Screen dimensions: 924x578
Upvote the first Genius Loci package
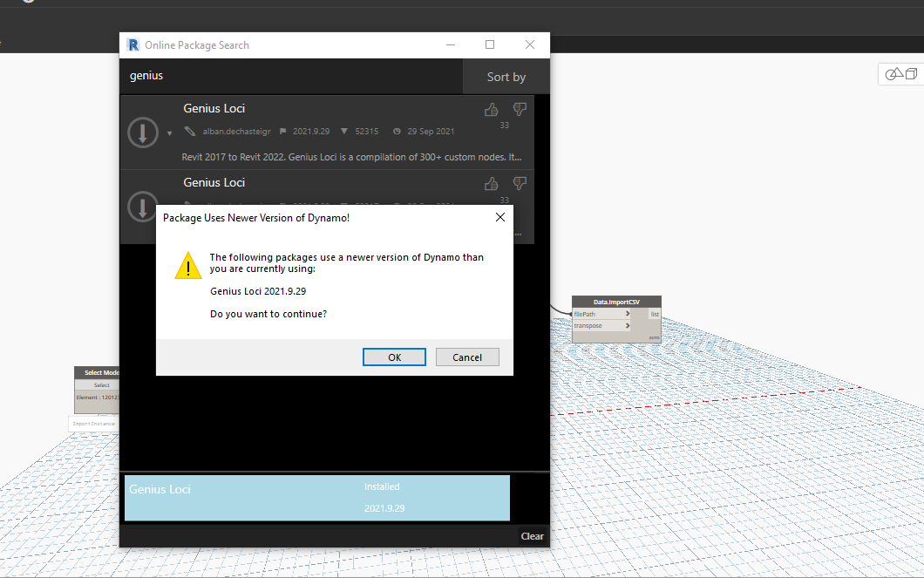492,110
